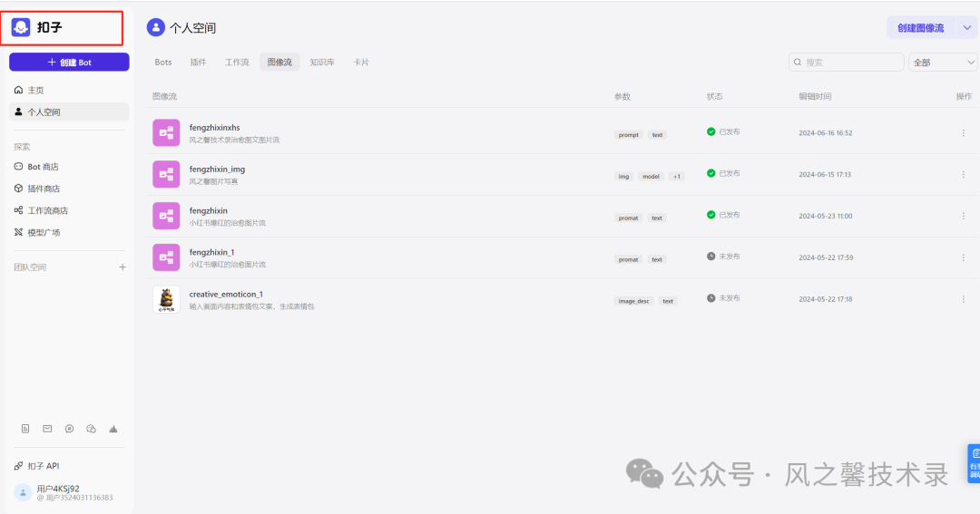
Task: Open the creative_emoticon_1 image flow
Action: pyautogui.click(x=226, y=294)
